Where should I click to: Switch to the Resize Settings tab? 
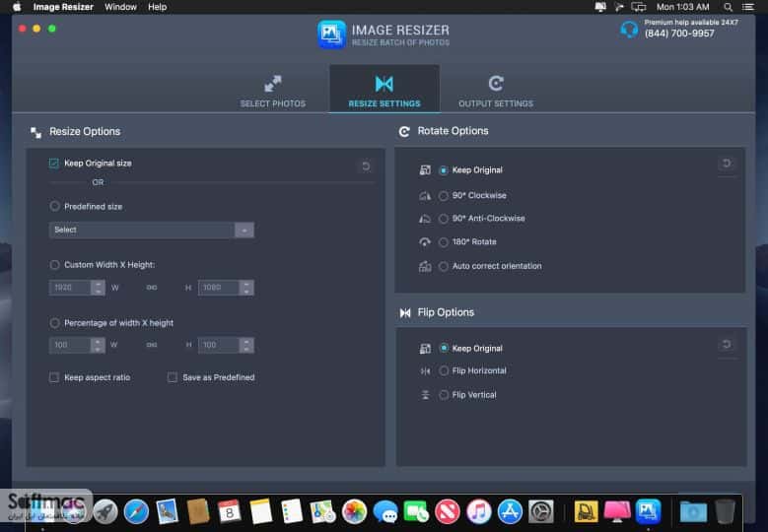pyautogui.click(x=384, y=91)
